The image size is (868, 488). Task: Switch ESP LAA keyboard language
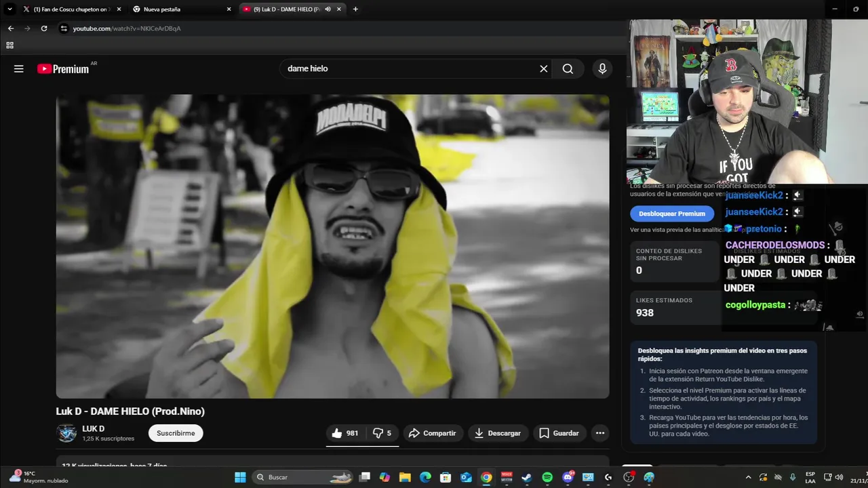coord(810,477)
